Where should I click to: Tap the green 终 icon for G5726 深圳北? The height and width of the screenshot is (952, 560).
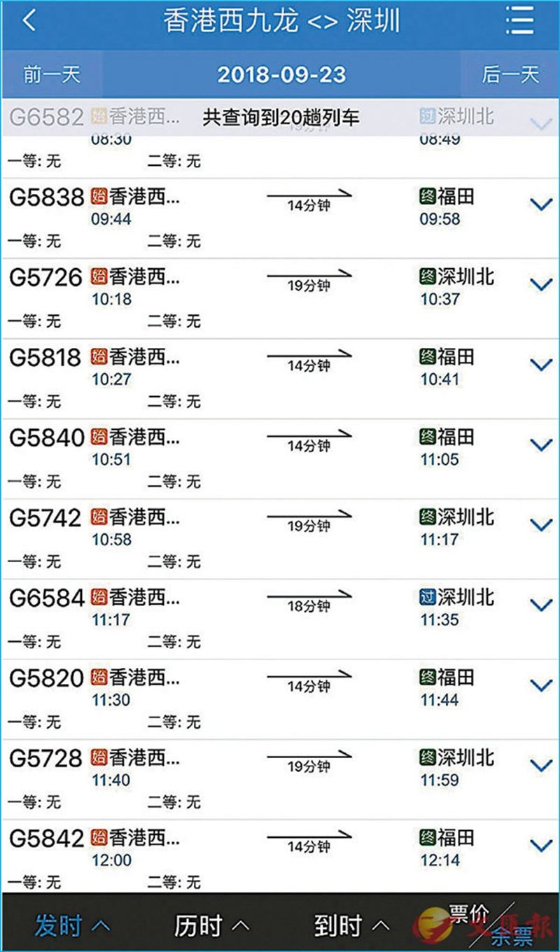click(x=428, y=278)
